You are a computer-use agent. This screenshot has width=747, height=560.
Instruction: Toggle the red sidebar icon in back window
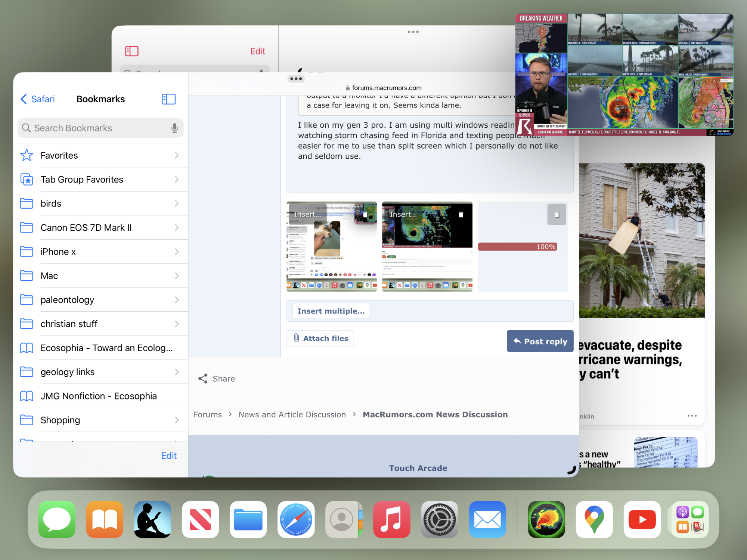pos(131,51)
